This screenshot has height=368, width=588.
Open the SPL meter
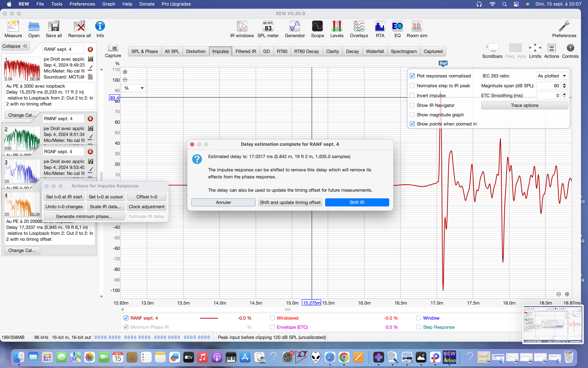(x=268, y=29)
